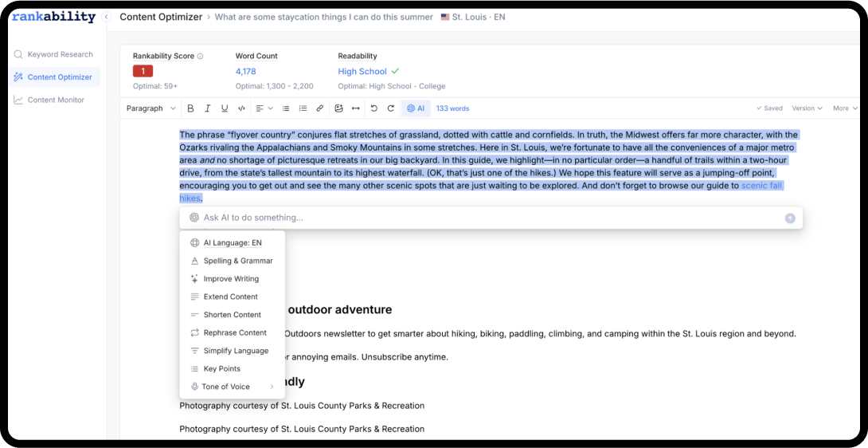This screenshot has width=868, height=448.
Task: Open the Version dropdown
Action: tap(807, 108)
